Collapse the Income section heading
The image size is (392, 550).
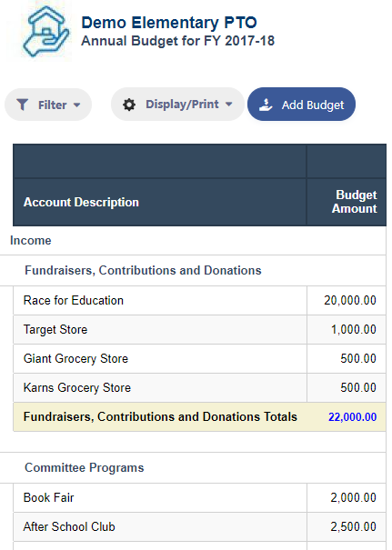31,241
